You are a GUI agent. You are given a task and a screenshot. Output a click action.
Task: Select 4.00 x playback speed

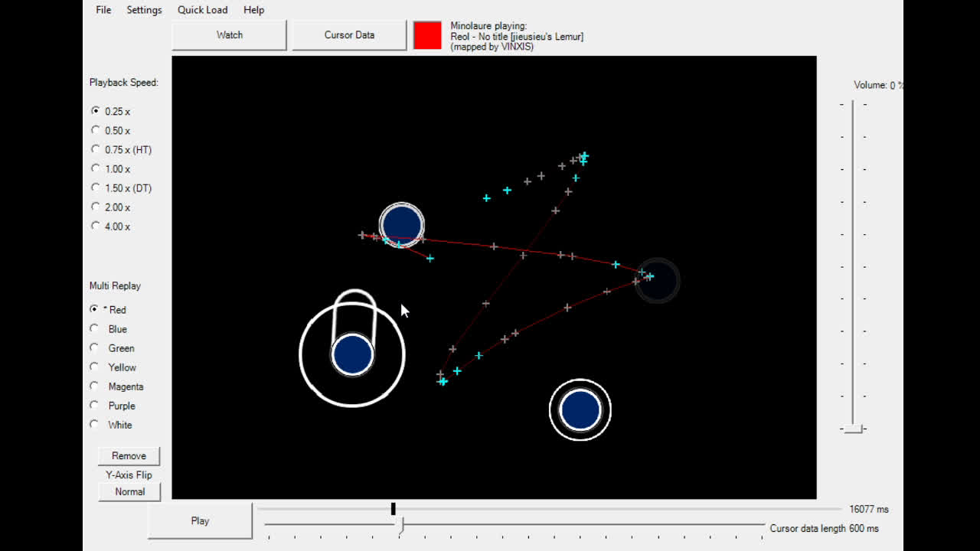pos(96,227)
